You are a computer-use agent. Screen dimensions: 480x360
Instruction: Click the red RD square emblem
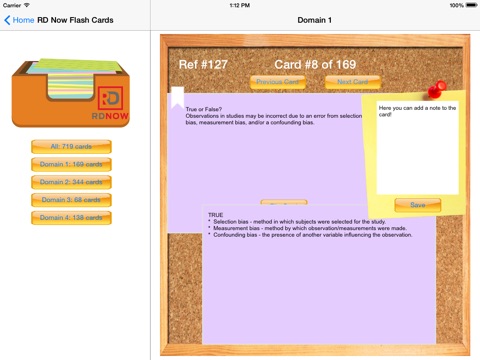pos(110,98)
